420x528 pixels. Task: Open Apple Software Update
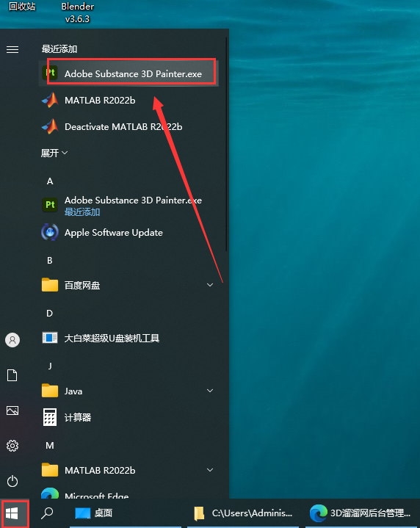point(128,232)
